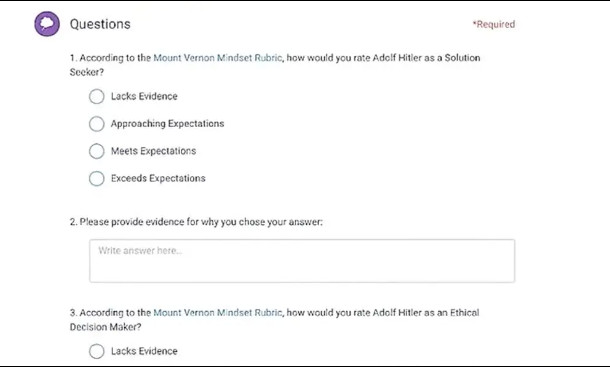Click the 'Meets Expectations' label text

(x=153, y=151)
